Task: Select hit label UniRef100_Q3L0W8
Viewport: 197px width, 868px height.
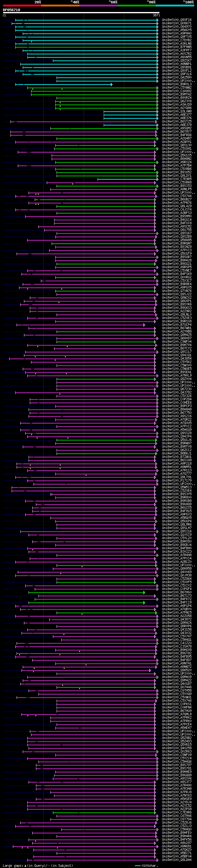Action: click(177, 111)
